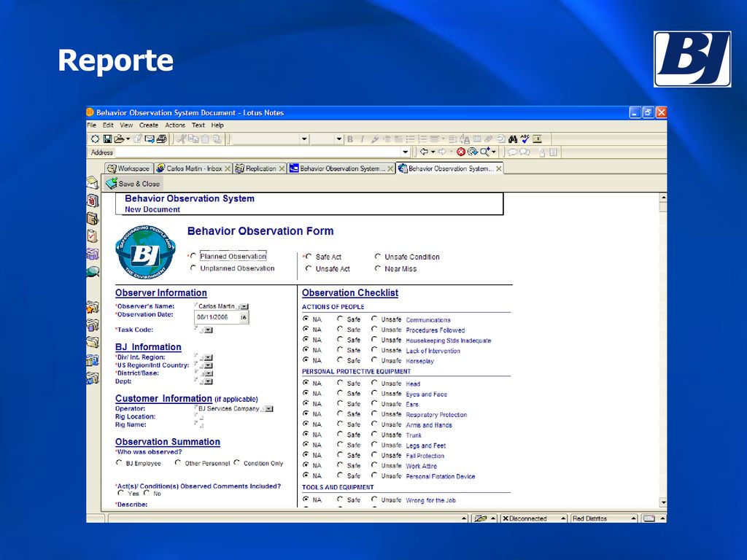Open the Div/ Int. Region dropdown
Image resolution: width=747 pixels, height=560 pixels.
tap(209, 357)
